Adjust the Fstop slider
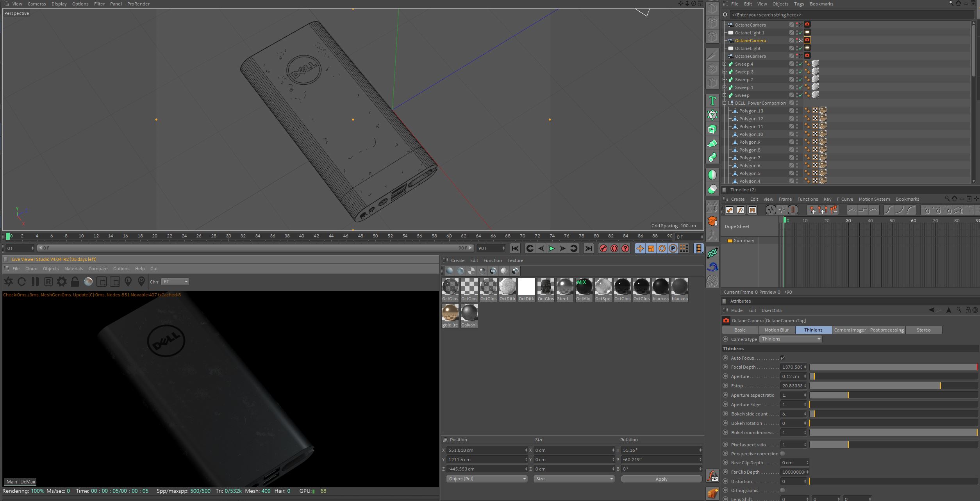980x501 pixels. tap(893, 386)
